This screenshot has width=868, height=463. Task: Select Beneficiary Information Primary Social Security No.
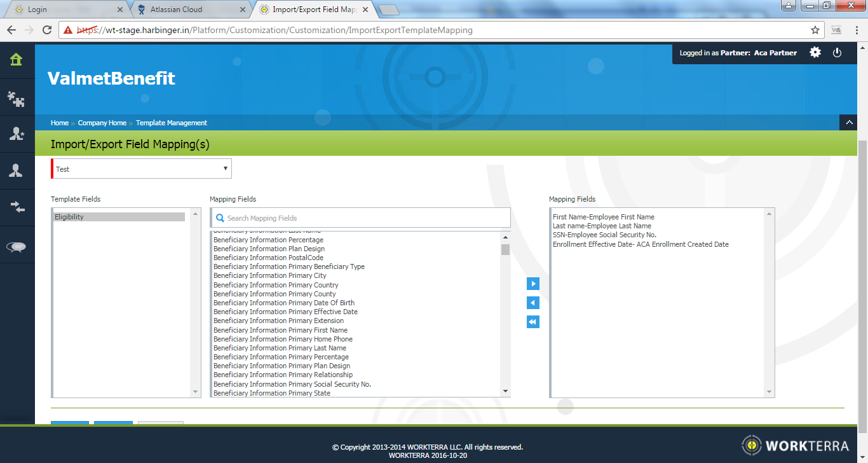(x=292, y=384)
